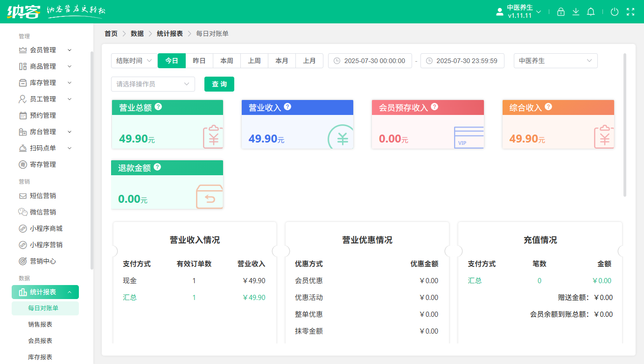This screenshot has width=644, height=364.
Task: Switch to the 昨日 filter
Action: 199,61
